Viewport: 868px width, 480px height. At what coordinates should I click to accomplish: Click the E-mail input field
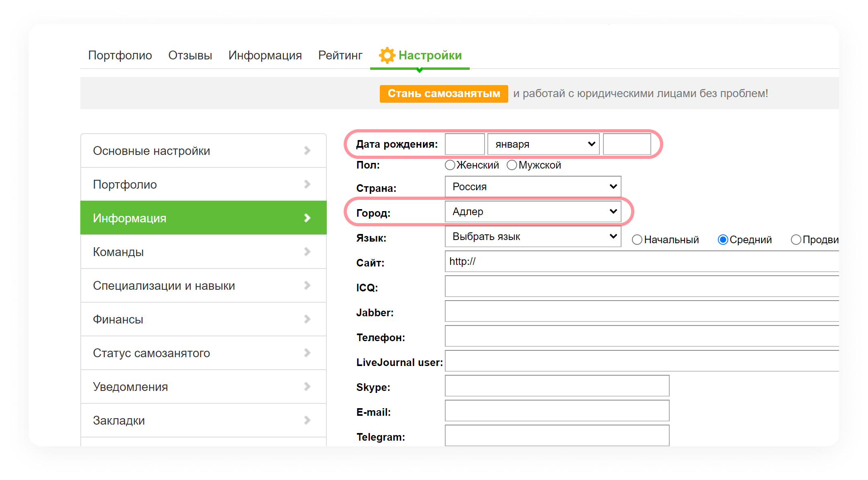point(557,411)
